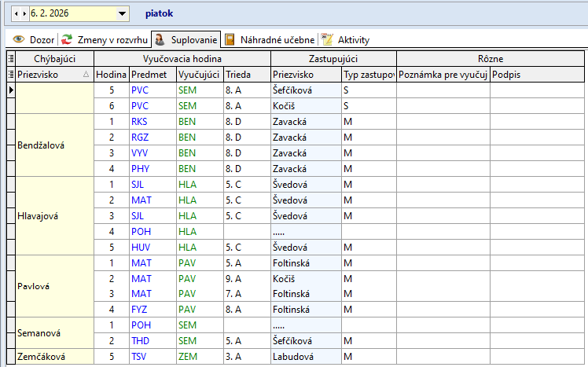Click the previous date arrow

(17, 13)
